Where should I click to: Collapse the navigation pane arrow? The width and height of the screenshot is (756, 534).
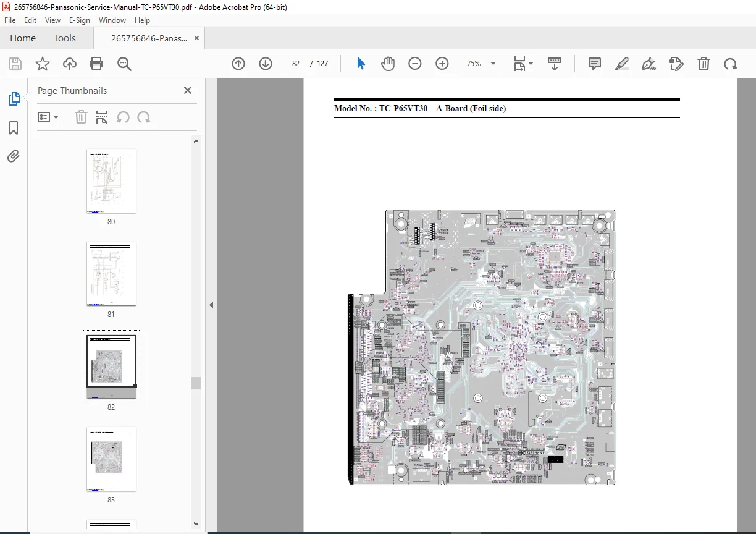211,305
